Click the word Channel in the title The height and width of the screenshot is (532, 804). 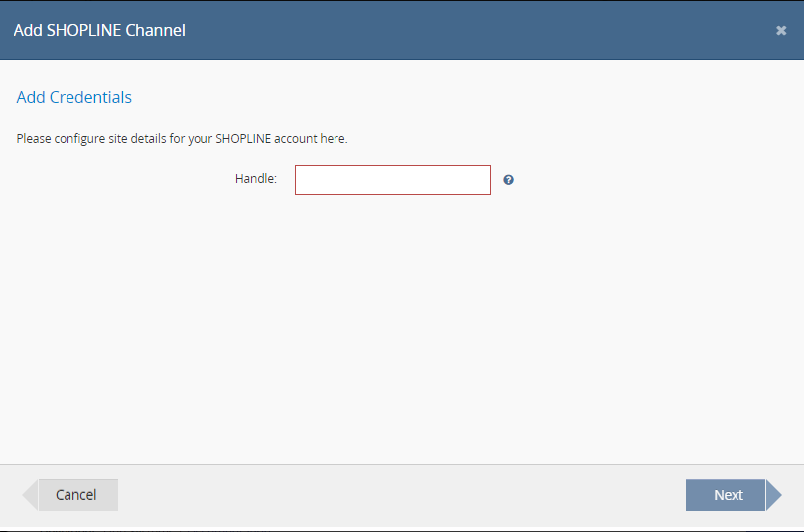tap(156, 30)
